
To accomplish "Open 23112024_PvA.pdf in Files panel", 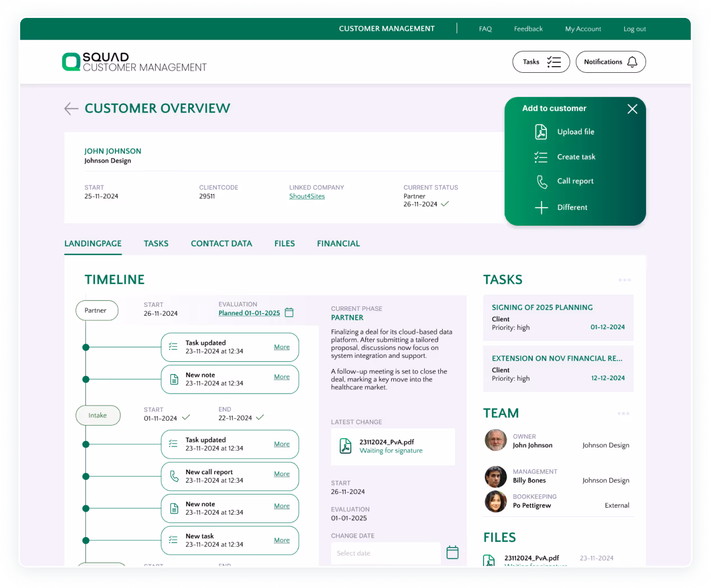I will coord(532,558).
